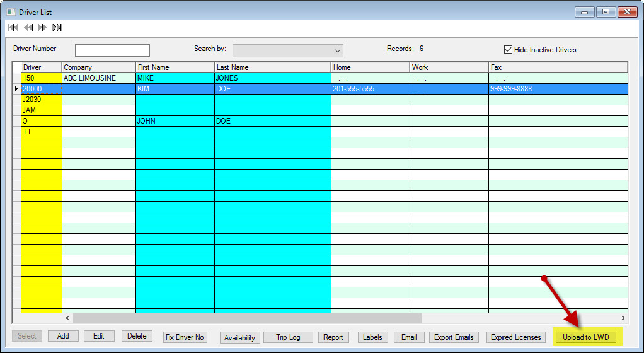
Task: Select driver 20000 cell
Action: [x=42, y=89]
